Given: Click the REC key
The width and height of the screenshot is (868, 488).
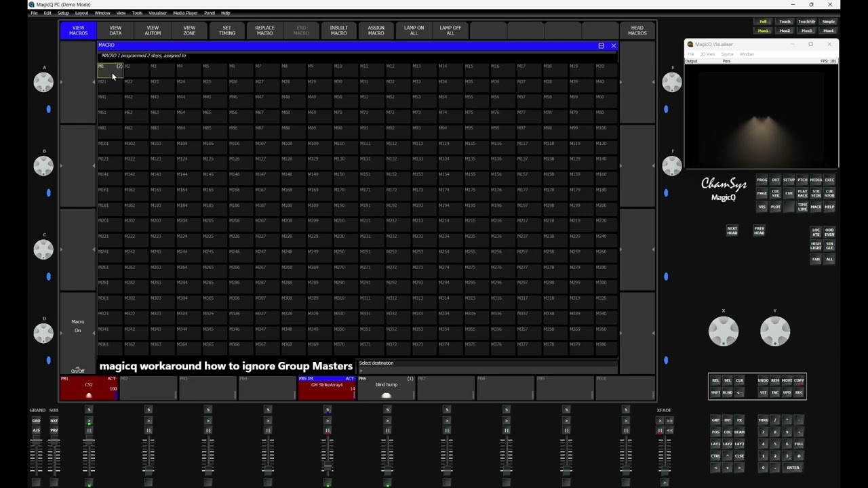Looking at the screenshot, I should click(x=799, y=392).
